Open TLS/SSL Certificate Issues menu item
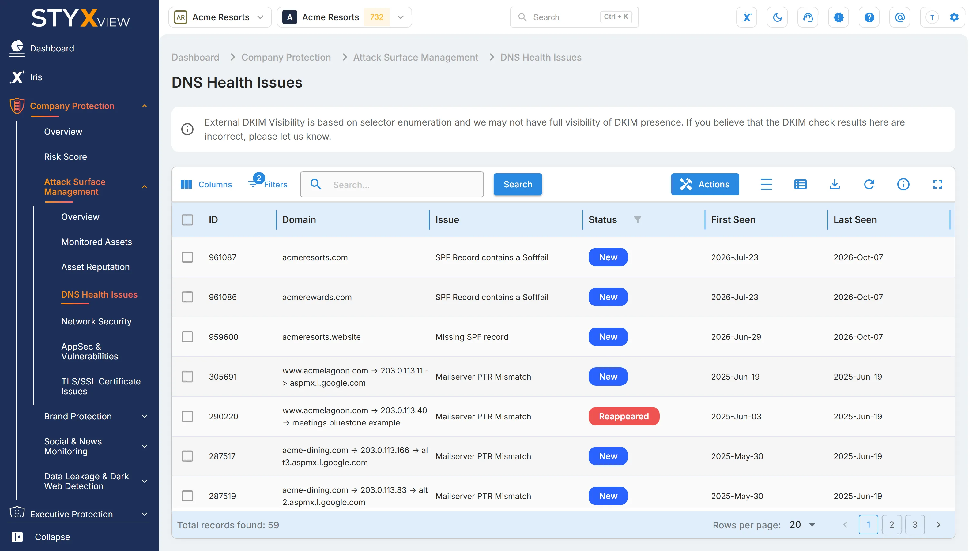Viewport: 980px width, 551px height. tap(101, 386)
